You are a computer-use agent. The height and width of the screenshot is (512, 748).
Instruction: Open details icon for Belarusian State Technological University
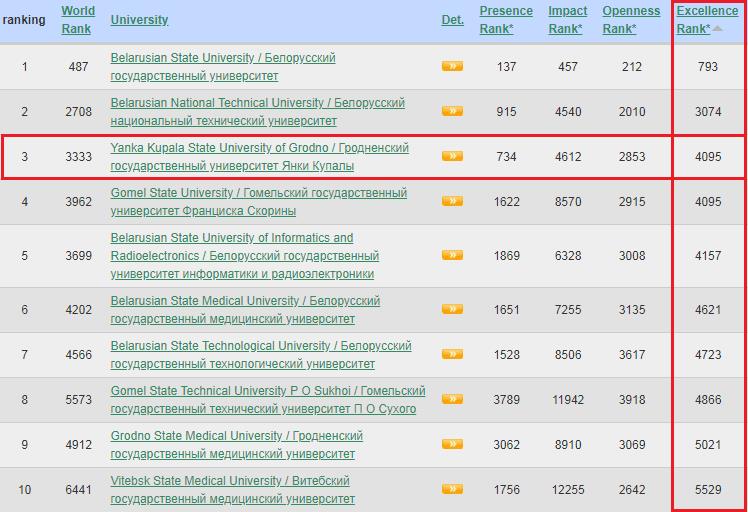pos(452,354)
